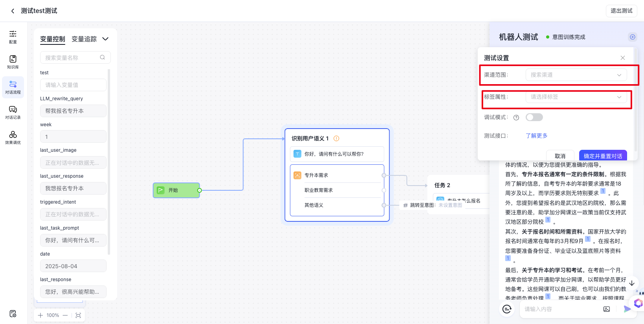Click the send message arrow icon
Viewport: 644px width, 324px height.
627,309
